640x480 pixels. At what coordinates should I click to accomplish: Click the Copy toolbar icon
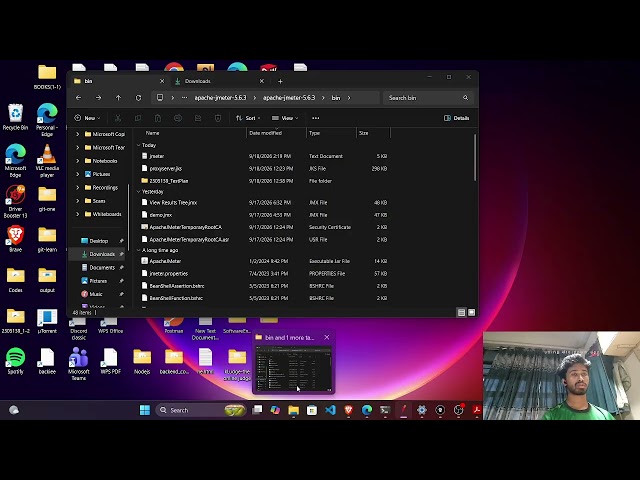(x=138, y=118)
